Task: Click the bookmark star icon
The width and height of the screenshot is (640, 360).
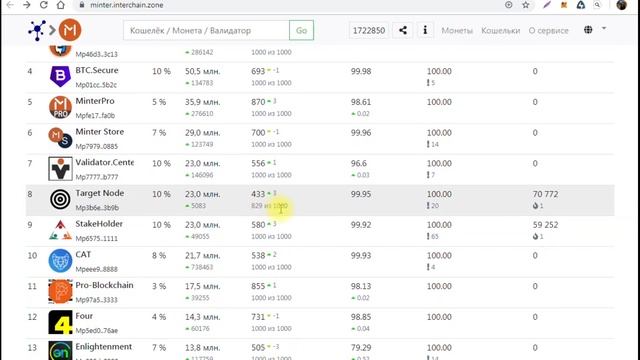Action: point(526,5)
